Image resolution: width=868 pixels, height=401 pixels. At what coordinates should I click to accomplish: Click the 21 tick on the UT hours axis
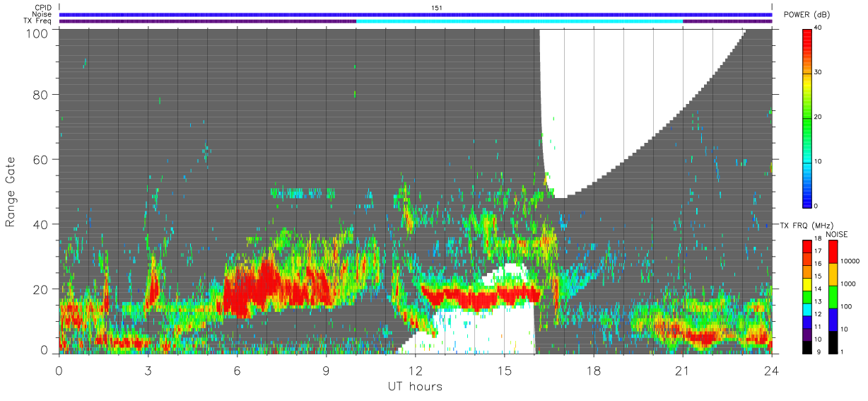pyautogui.click(x=683, y=370)
